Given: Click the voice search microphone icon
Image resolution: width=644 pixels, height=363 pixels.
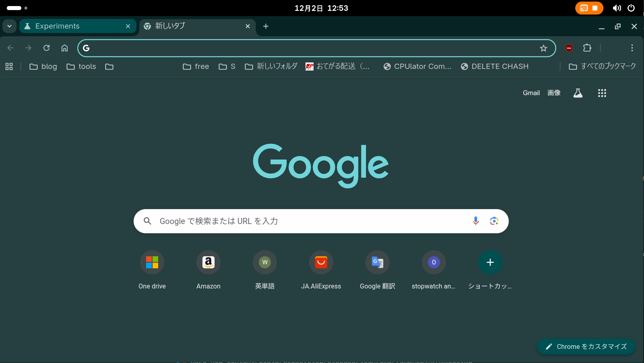Looking at the screenshot, I should [475, 221].
